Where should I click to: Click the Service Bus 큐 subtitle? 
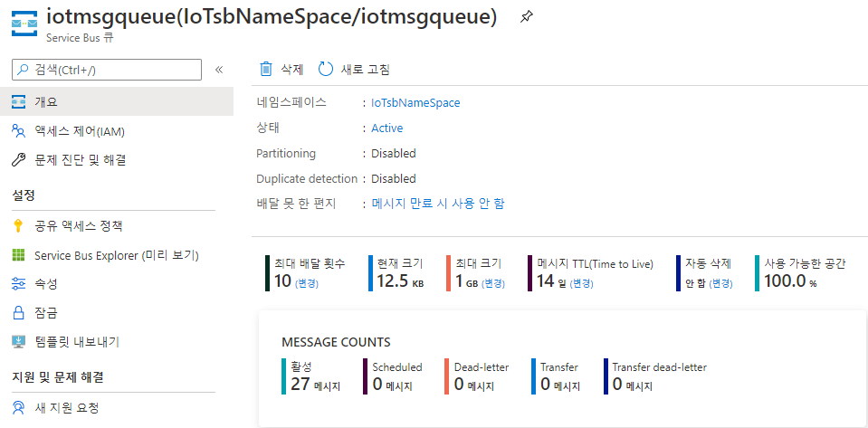[x=81, y=39]
